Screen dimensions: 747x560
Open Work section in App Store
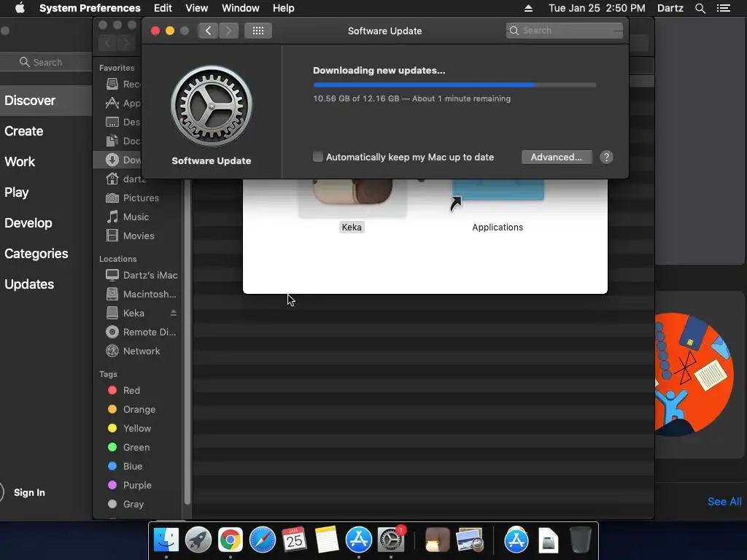(20, 161)
